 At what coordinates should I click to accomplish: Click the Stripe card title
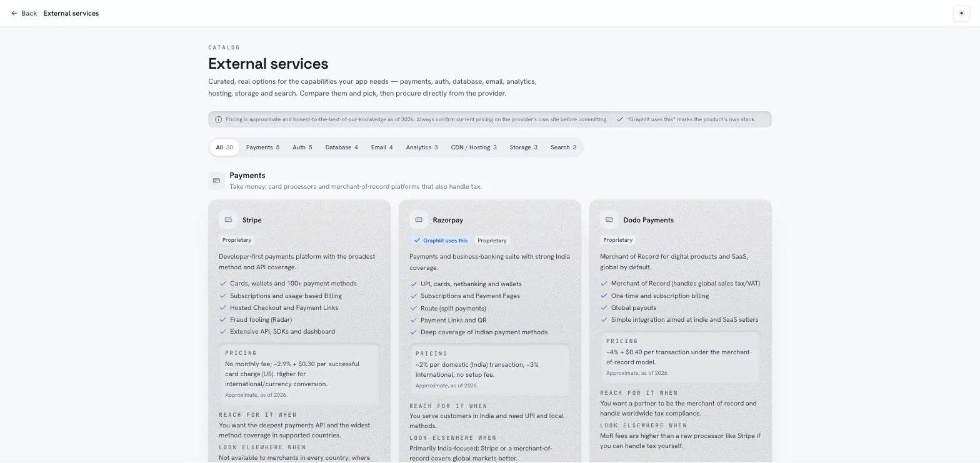tap(252, 220)
